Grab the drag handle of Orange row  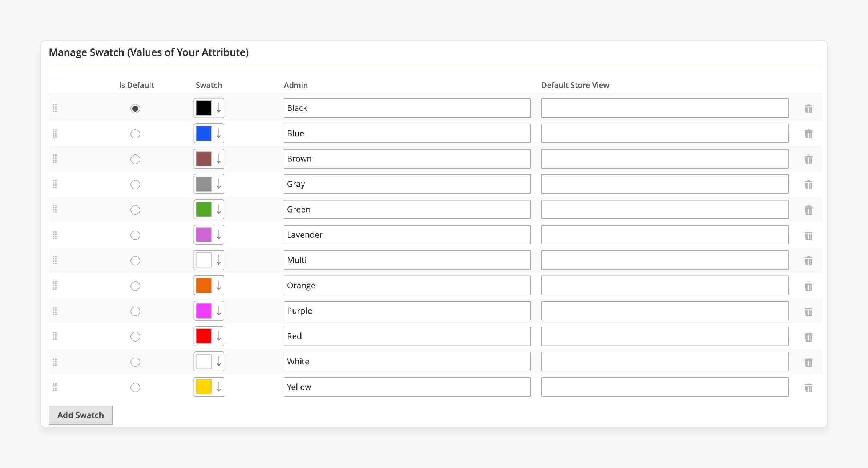pyautogui.click(x=55, y=286)
